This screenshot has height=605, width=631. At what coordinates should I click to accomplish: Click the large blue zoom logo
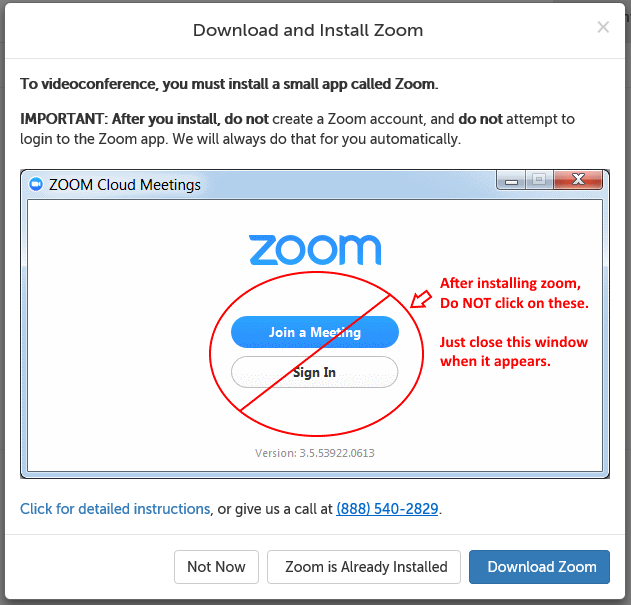pos(315,250)
